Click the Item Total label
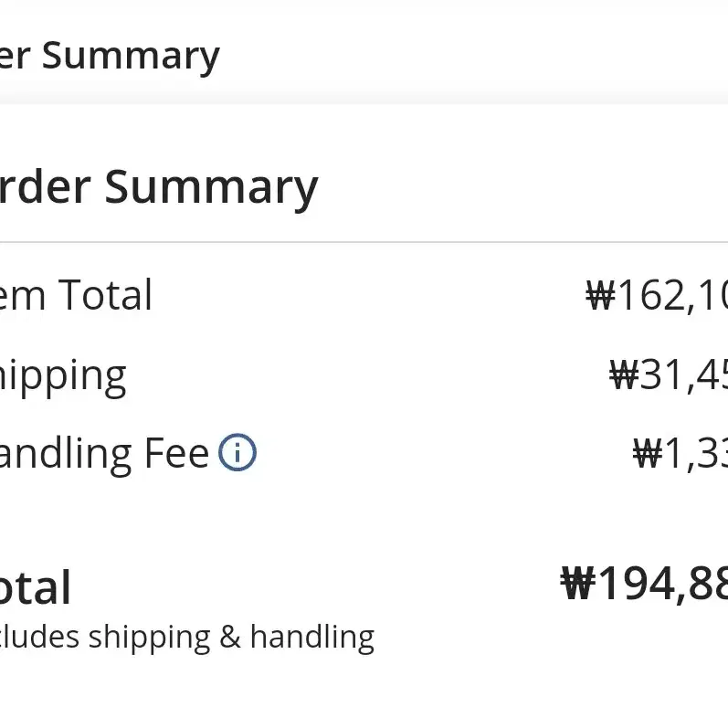Viewport: 728px width, 728px height. [x=76, y=295]
